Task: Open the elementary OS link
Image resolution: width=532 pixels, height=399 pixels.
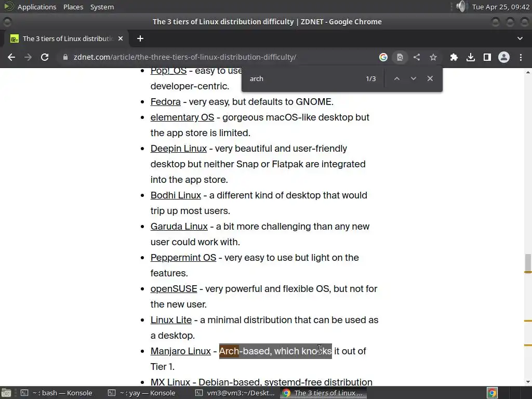Action: pyautogui.click(x=182, y=117)
